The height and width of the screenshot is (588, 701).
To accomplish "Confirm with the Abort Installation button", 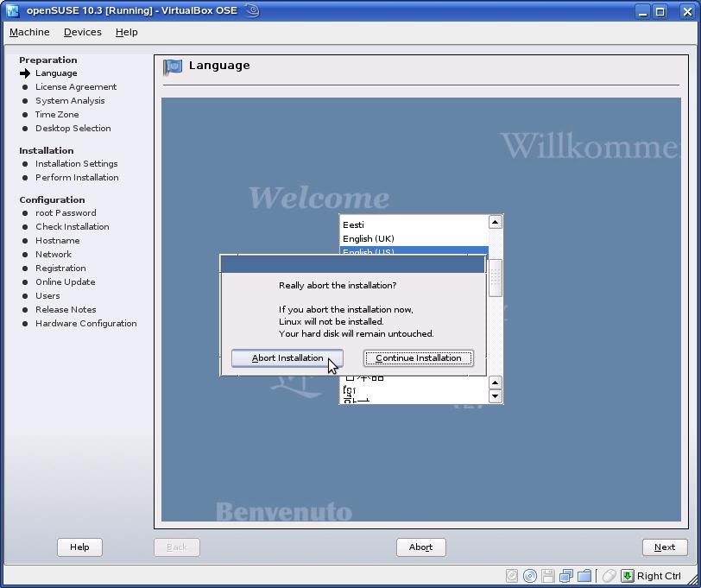I will (x=287, y=358).
